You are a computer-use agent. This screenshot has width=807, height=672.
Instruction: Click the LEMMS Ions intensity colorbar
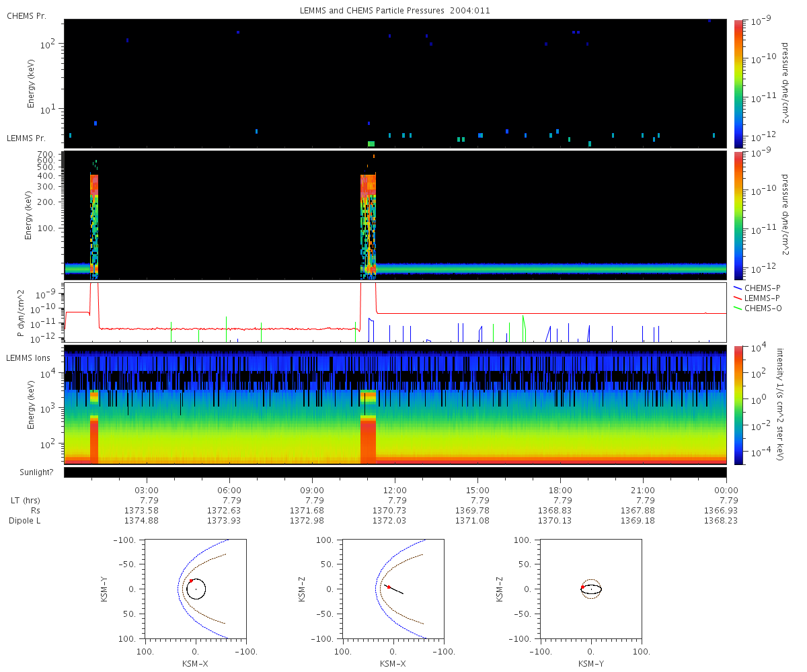738,405
